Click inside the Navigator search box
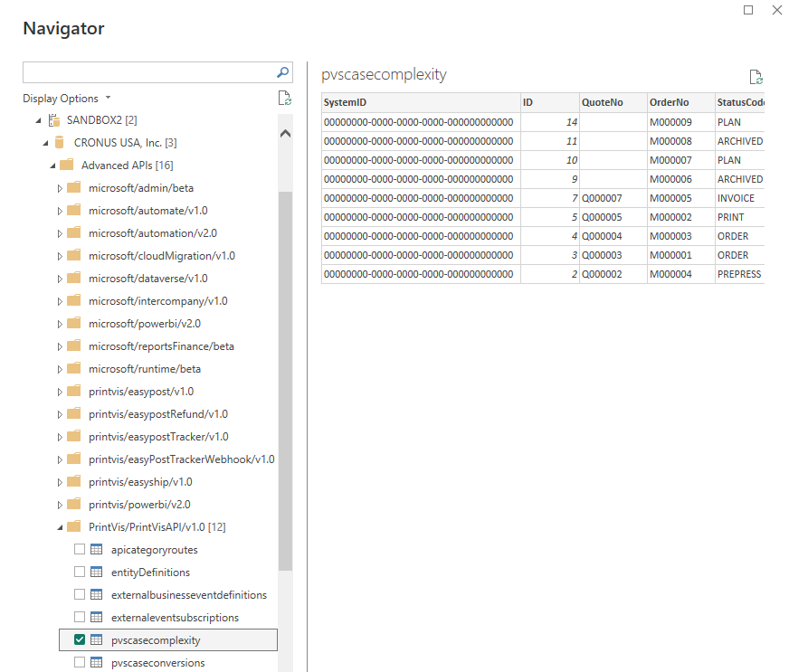The image size is (789, 672). coord(147,73)
